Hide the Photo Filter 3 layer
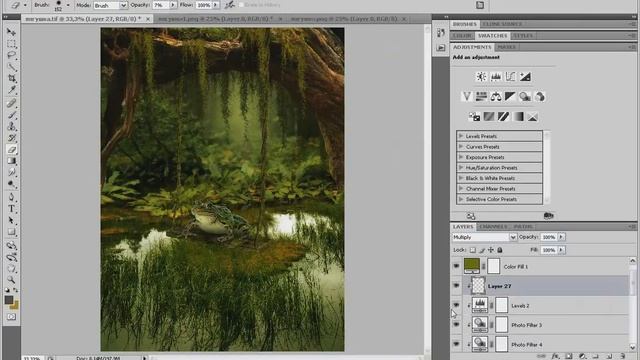The image size is (640, 360). pyautogui.click(x=456, y=324)
